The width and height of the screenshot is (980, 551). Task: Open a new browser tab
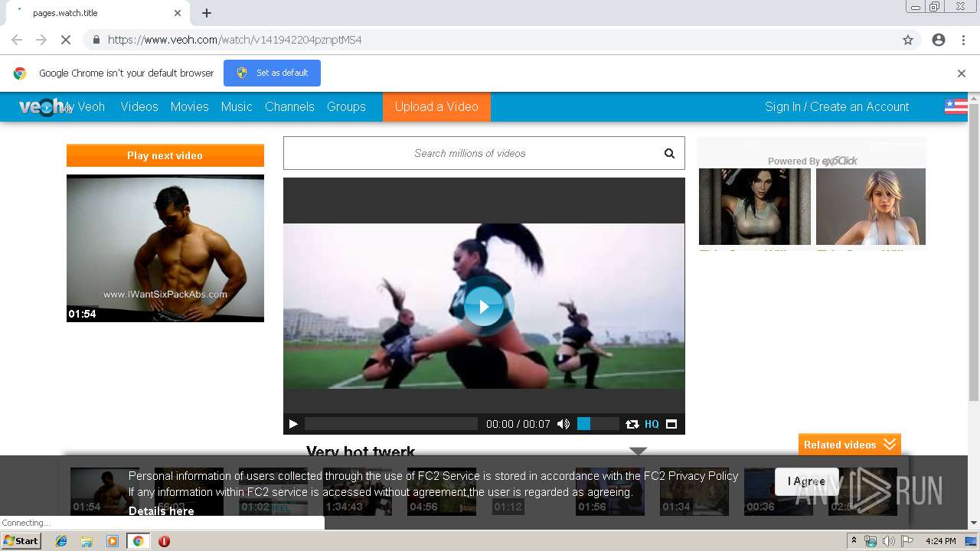[206, 13]
